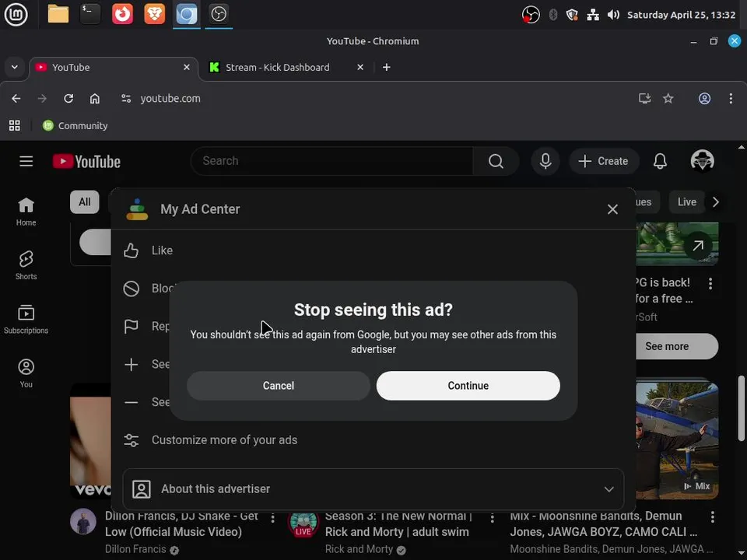Switch to the Chromium window in the taskbar

186,14
